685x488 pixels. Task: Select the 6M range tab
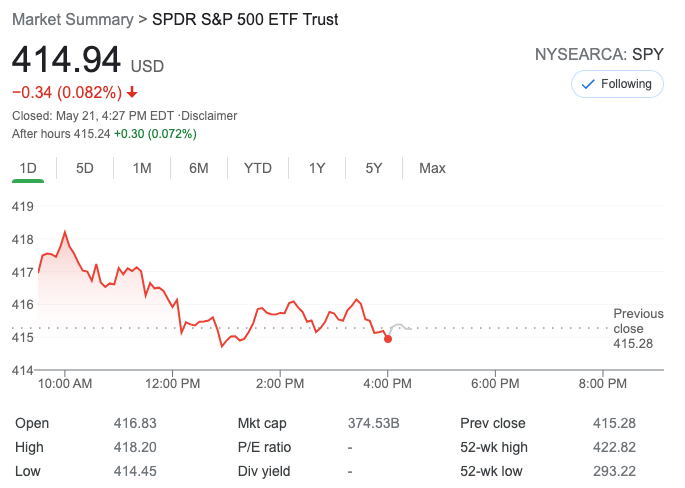(x=199, y=168)
